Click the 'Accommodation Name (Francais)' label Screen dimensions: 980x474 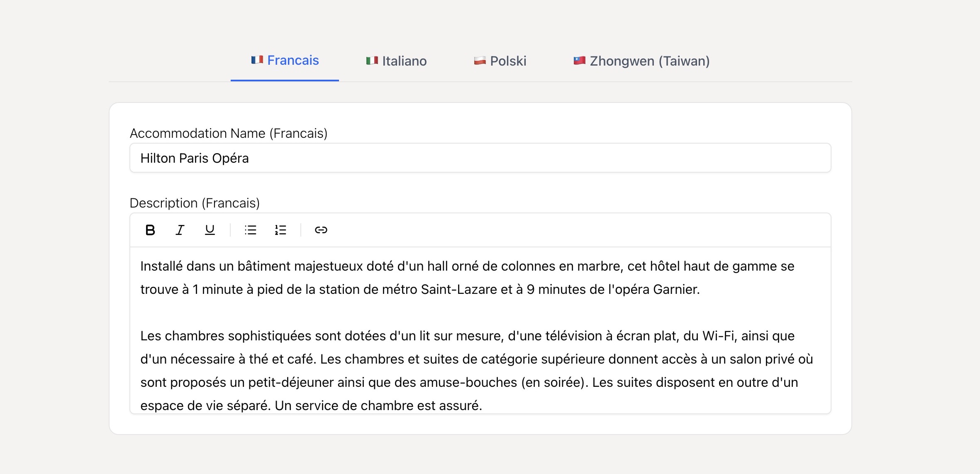click(229, 133)
